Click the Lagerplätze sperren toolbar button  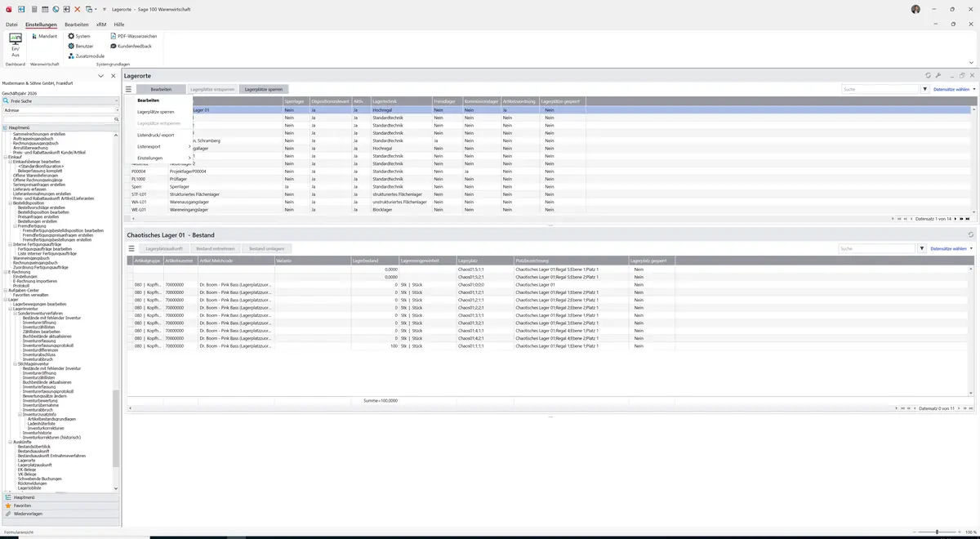pos(264,89)
